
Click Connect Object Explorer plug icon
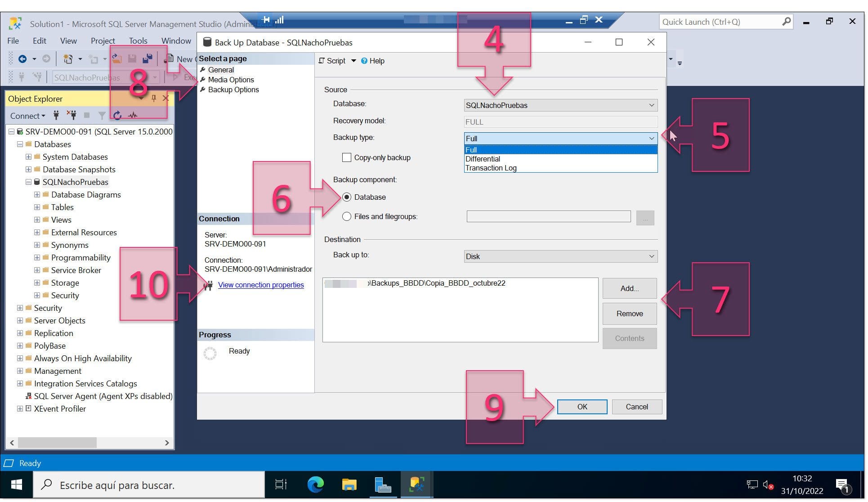click(x=56, y=116)
